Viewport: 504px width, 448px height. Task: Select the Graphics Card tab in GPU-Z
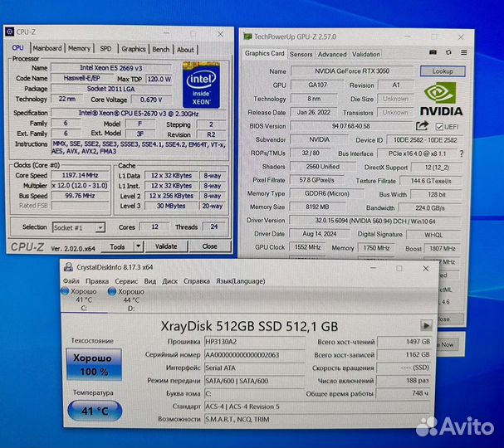(264, 53)
